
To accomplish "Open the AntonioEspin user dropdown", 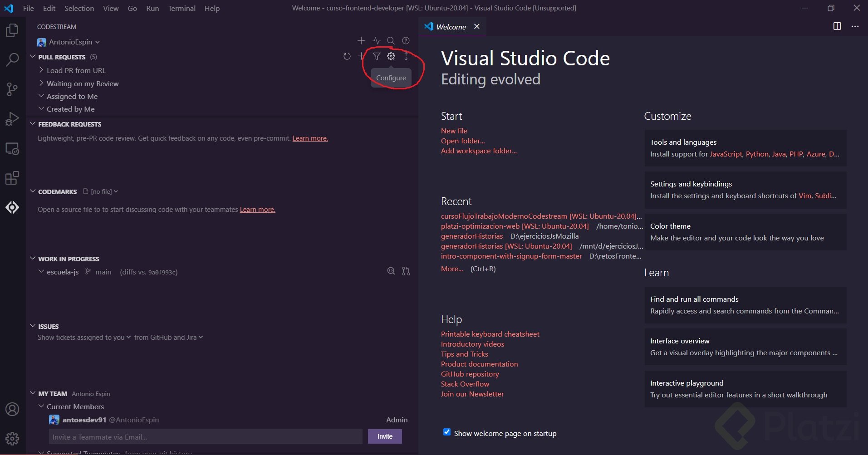I will click(x=70, y=42).
